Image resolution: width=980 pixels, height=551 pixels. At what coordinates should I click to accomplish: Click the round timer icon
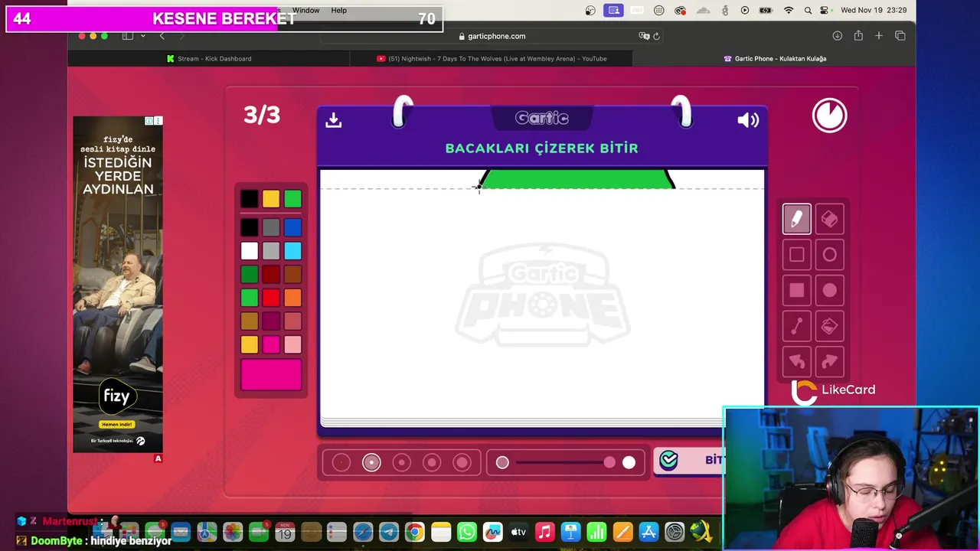tap(829, 116)
